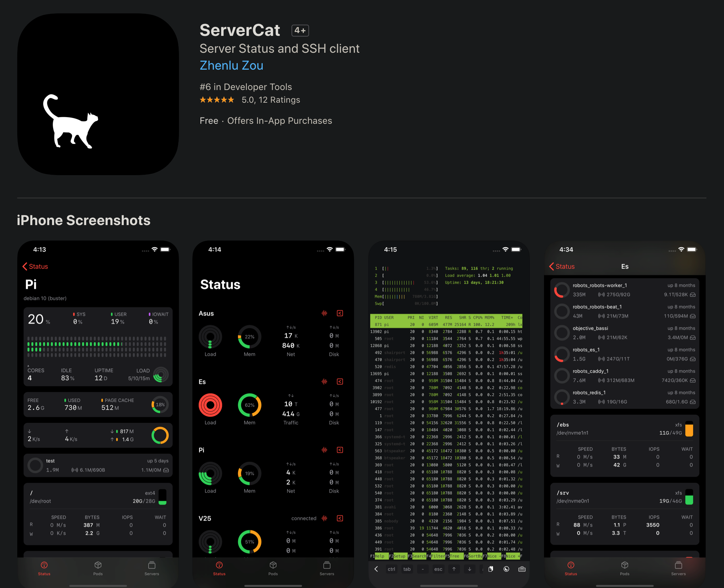The height and width of the screenshot is (588, 724).
Task: Click the ServerCat app icon
Action: pyautogui.click(x=98, y=94)
